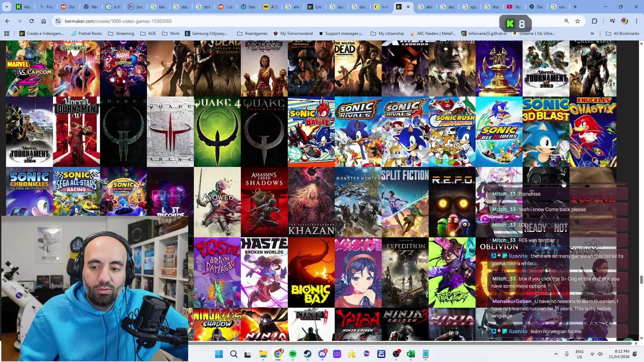
Task: Open the My Tomorrowland bookmark
Action: point(293,34)
